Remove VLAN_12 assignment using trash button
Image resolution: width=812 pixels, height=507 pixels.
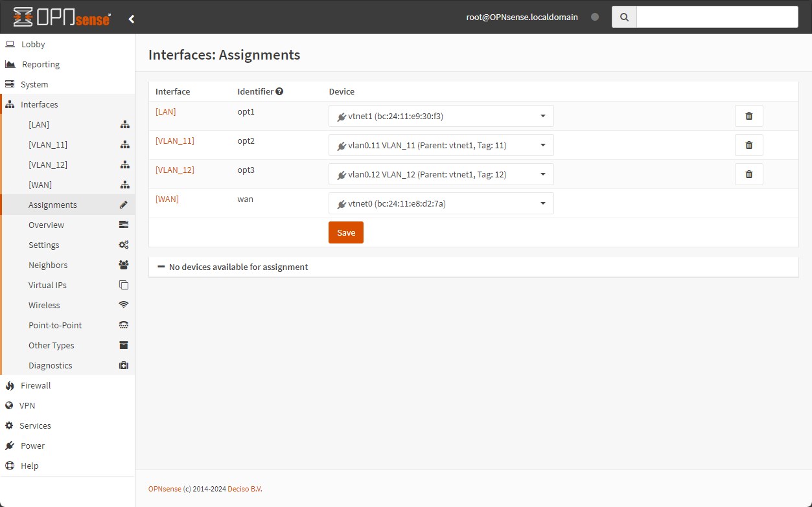(x=748, y=174)
